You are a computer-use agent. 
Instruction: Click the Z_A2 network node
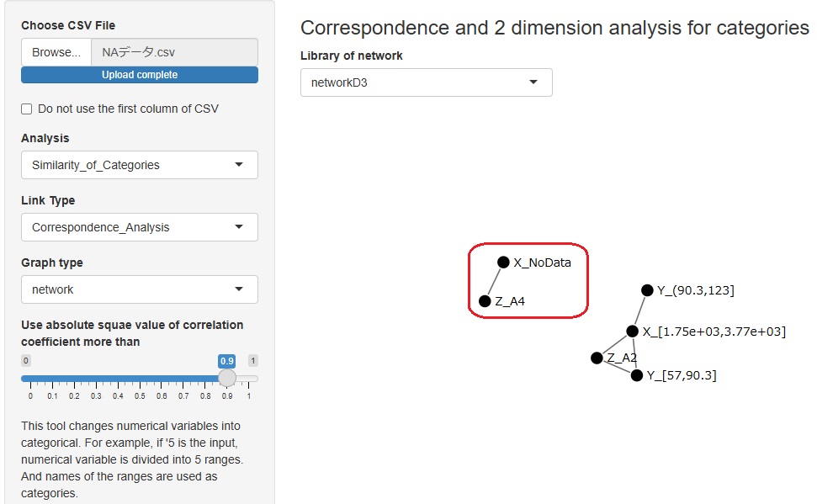[597, 358]
